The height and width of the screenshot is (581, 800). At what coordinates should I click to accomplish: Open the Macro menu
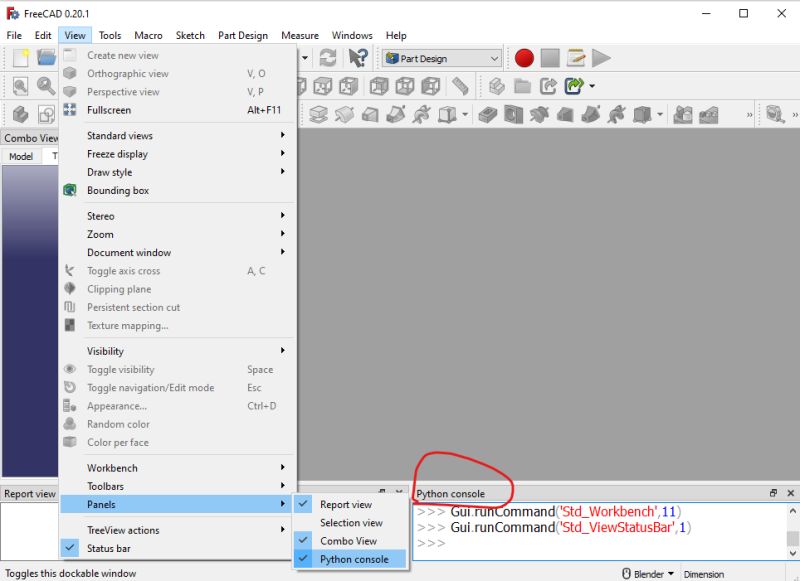(x=148, y=35)
